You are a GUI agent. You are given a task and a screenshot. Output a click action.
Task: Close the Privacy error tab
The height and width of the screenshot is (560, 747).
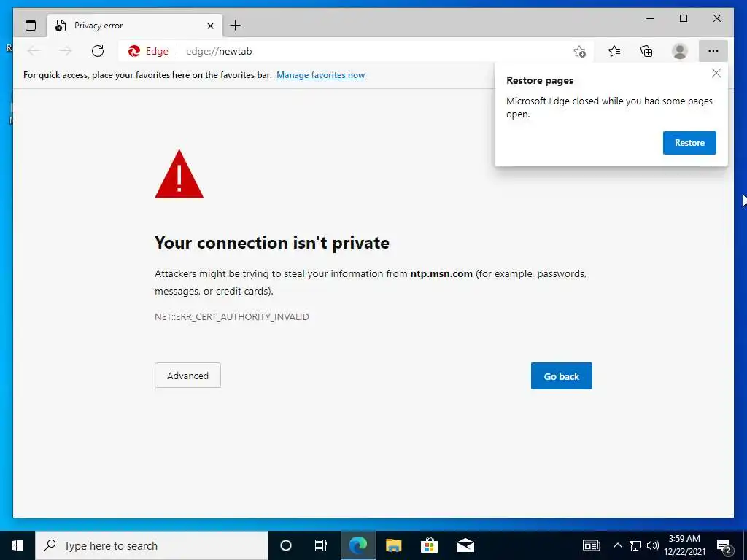tap(210, 26)
